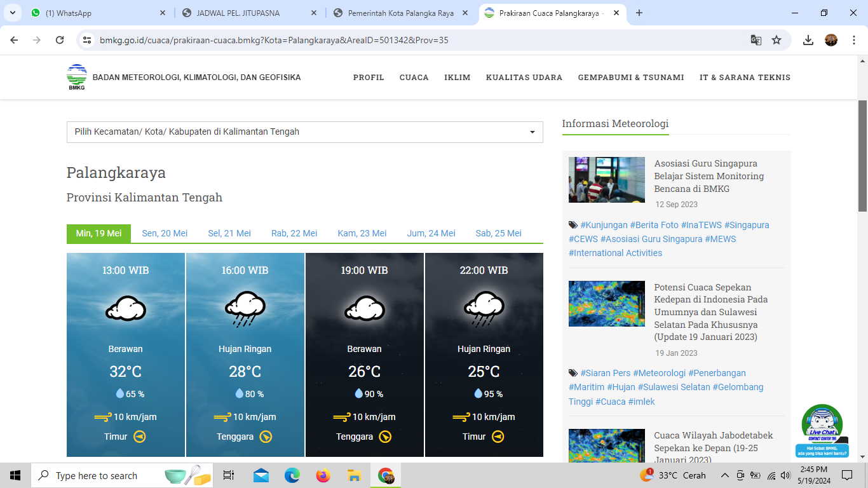This screenshot has width=868, height=488.
Task: Click the BMKG logo in header
Action: point(77,78)
